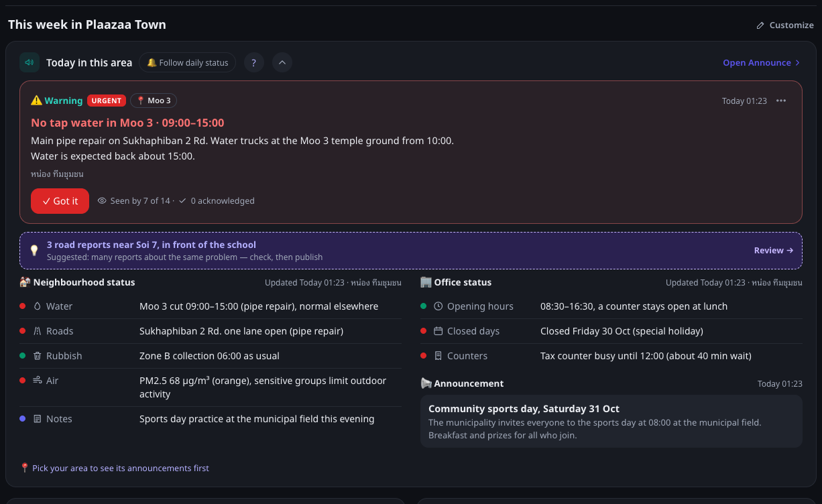Viewport: 822px width, 504px height.
Task: Click the warning title No tap water in Moo 3
Action: pos(127,123)
